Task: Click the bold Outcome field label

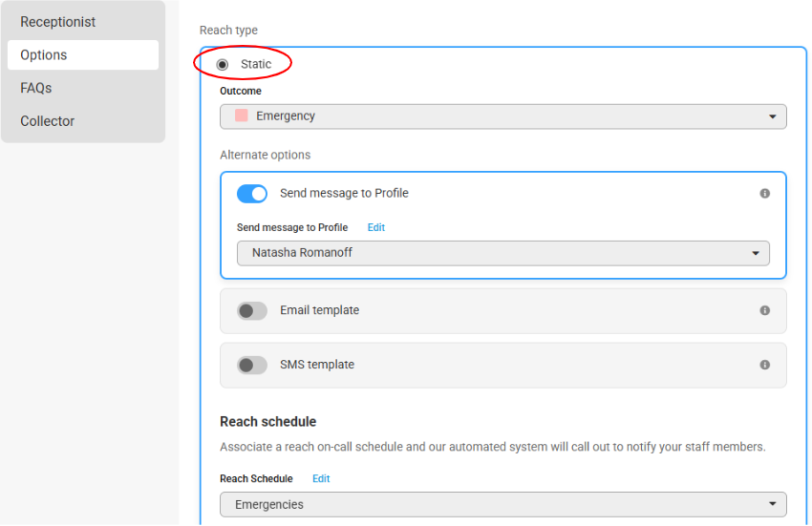Action: tap(241, 91)
